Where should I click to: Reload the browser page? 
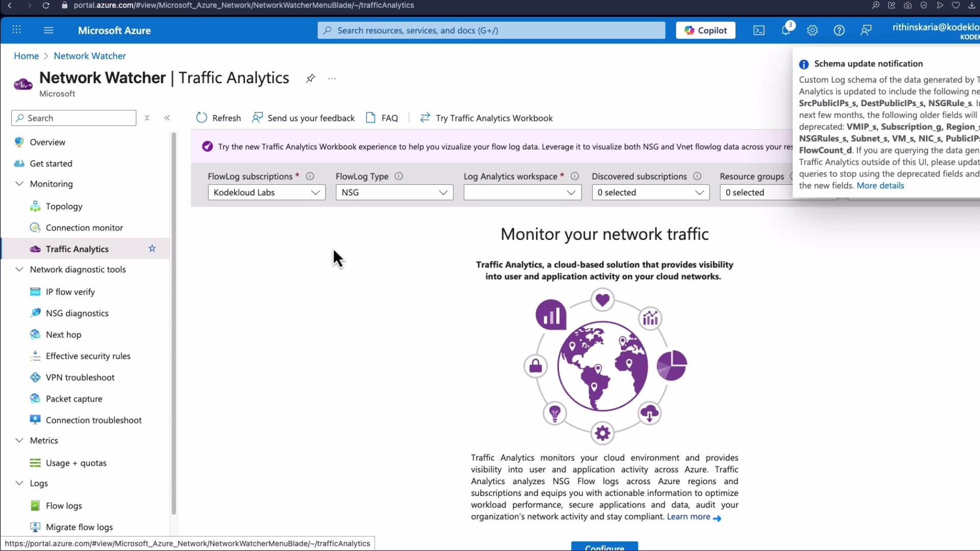click(x=46, y=5)
